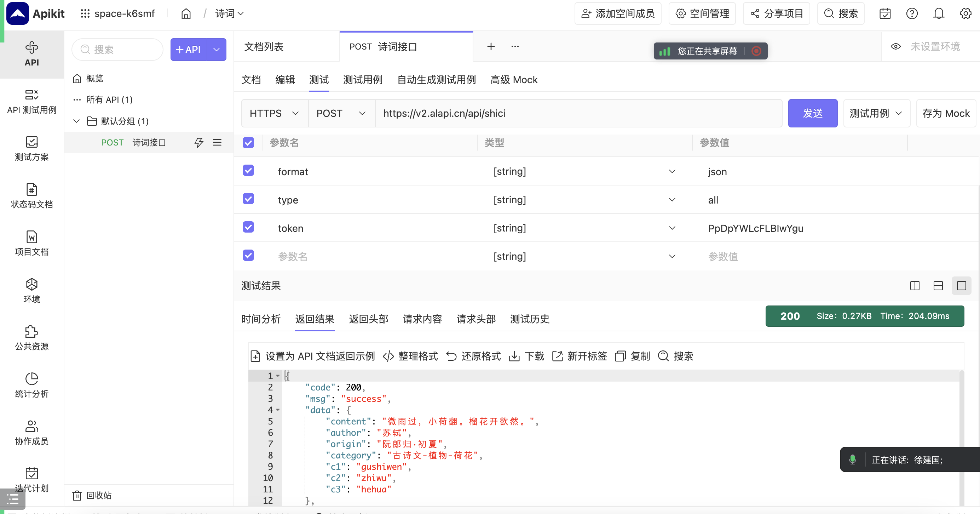Open the API section in sidebar
This screenshot has width=980, height=514.
click(x=31, y=54)
